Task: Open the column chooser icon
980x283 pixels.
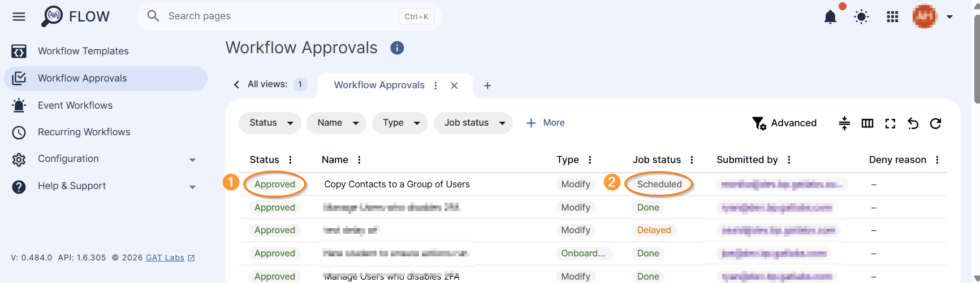Action: [867, 123]
